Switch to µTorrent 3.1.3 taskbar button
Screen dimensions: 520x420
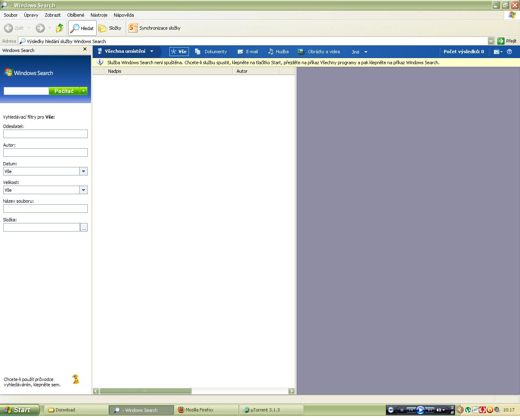[271, 410]
